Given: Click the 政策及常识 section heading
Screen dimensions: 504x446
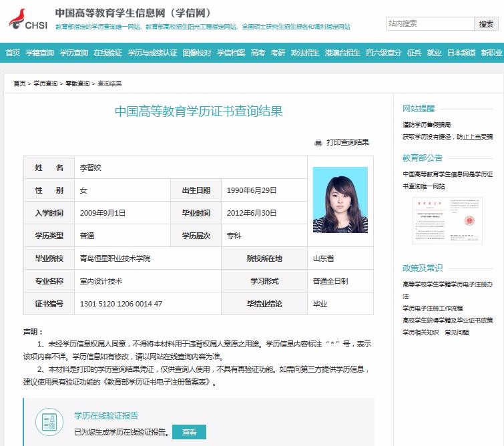Looking at the screenshot, I should [x=423, y=268].
